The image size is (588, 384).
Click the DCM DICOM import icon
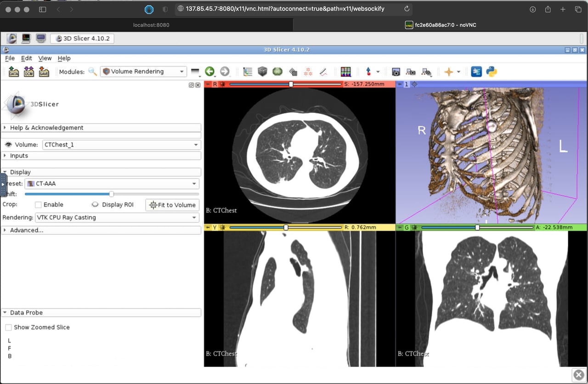coord(29,72)
